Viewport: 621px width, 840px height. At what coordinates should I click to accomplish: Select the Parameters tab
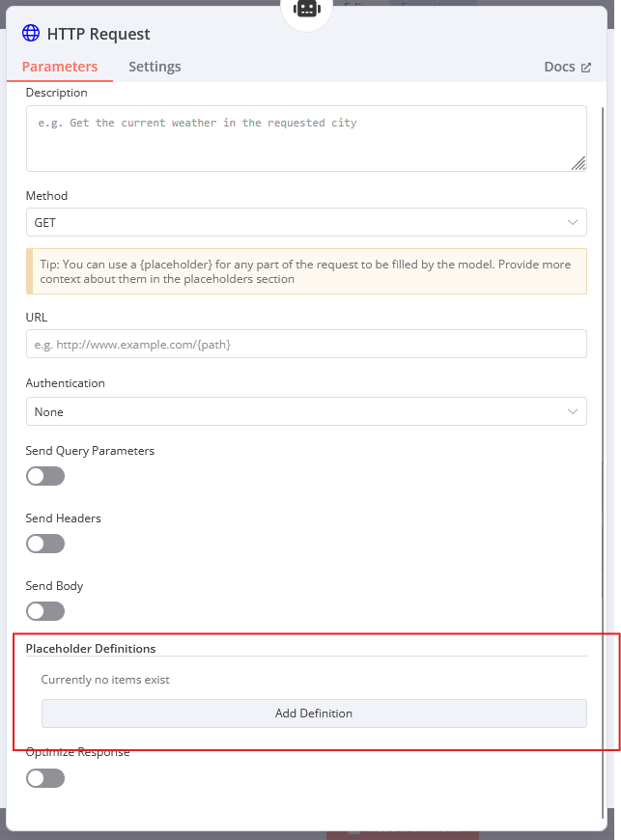60,67
